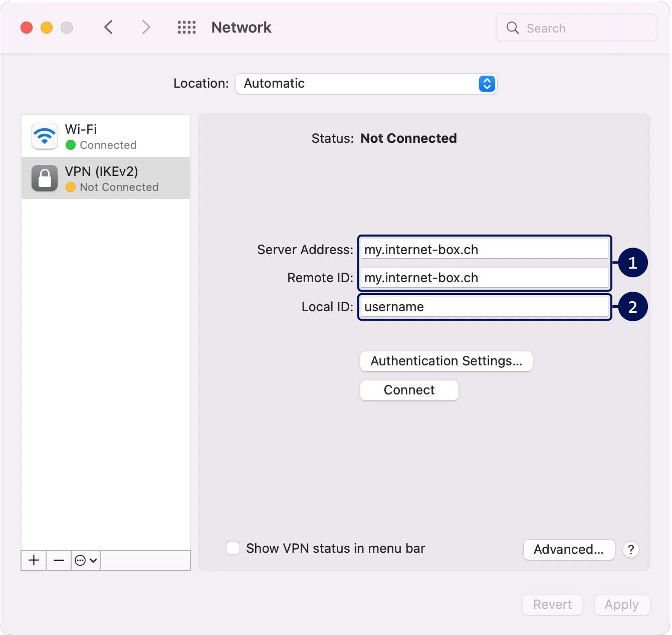Image resolution: width=672 pixels, height=635 pixels.
Task: Click the 'Server Address:' label
Action: click(305, 250)
